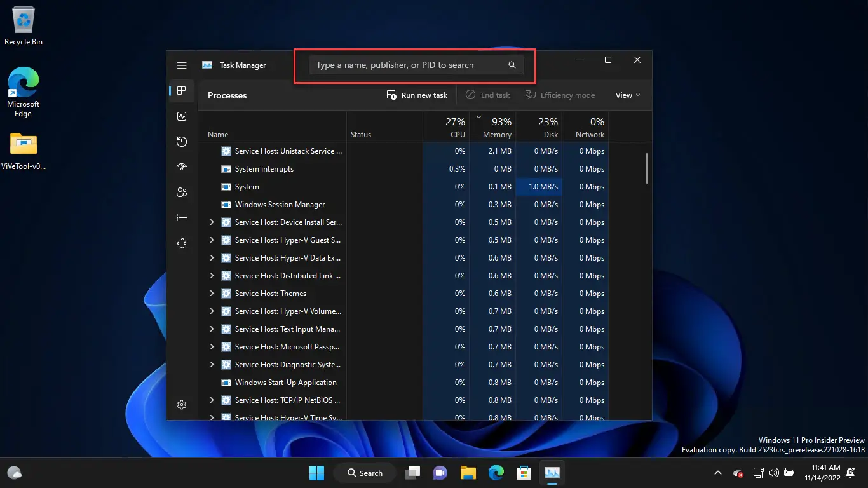Screen dimensions: 868x488
Task: Open File Explorer from the taskbar
Action: (468, 473)
